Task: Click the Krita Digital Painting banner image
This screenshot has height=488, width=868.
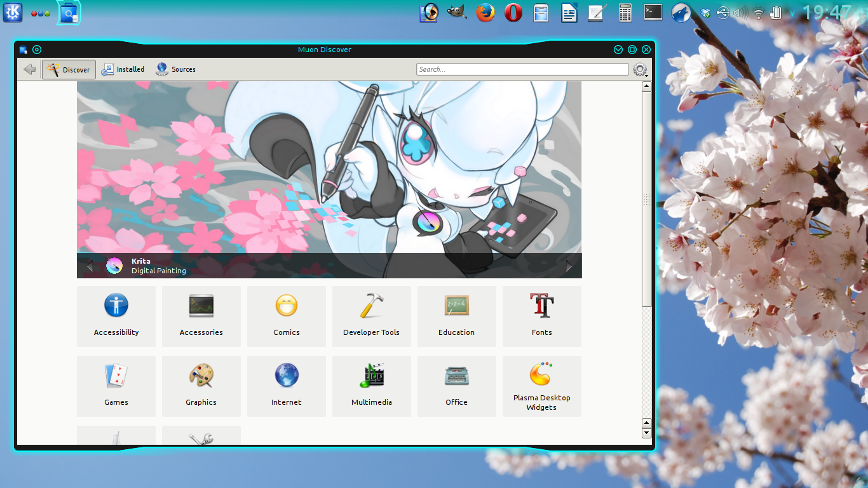Action: point(329,167)
